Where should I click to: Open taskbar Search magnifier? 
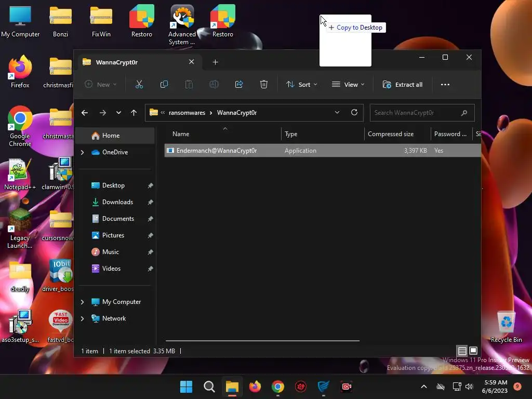[x=209, y=387]
